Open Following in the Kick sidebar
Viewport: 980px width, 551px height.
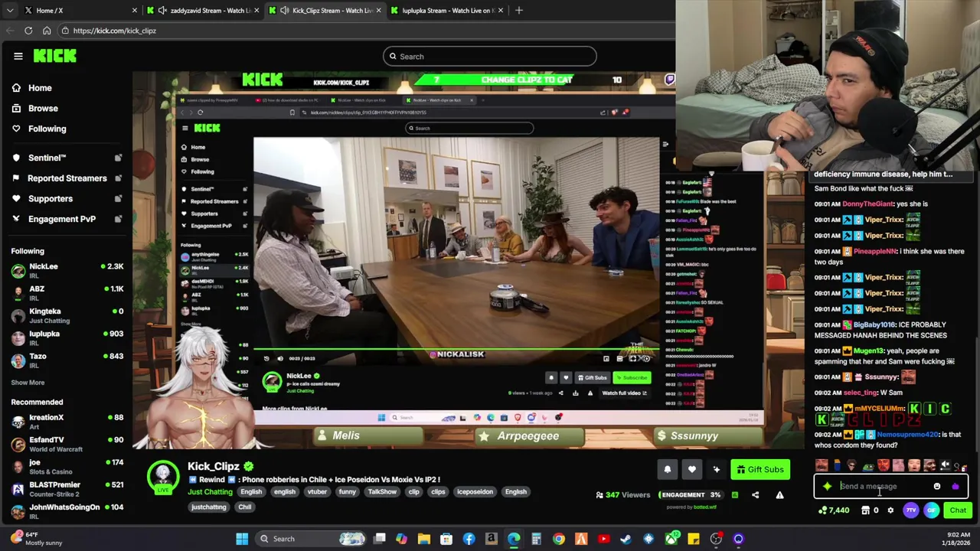click(x=47, y=129)
